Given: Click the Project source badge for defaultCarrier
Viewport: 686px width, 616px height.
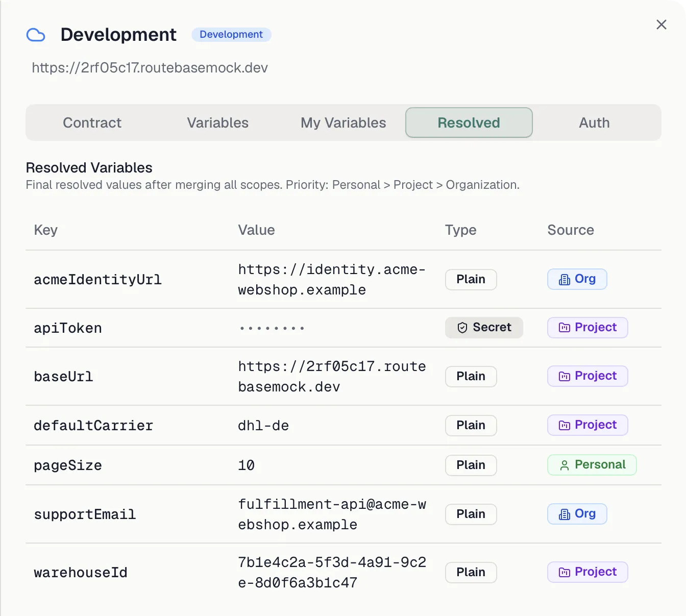Looking at the screenshot, I should tap(587, 425).
